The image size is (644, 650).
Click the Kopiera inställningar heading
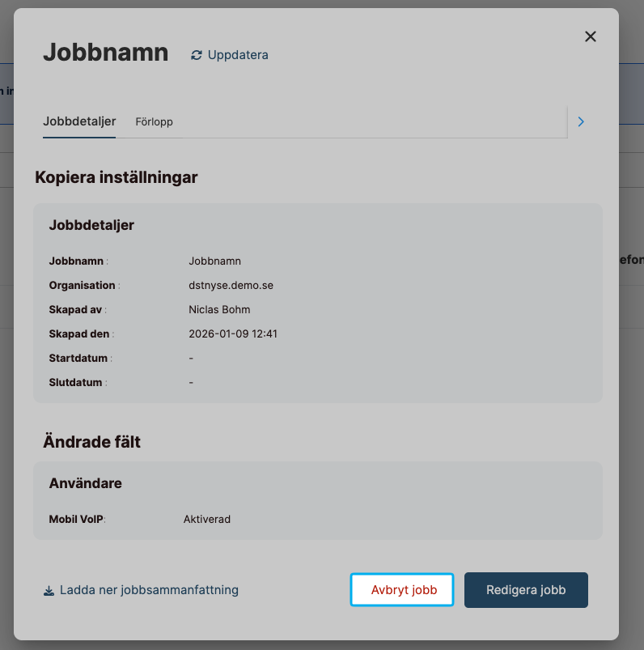[117, 177]
